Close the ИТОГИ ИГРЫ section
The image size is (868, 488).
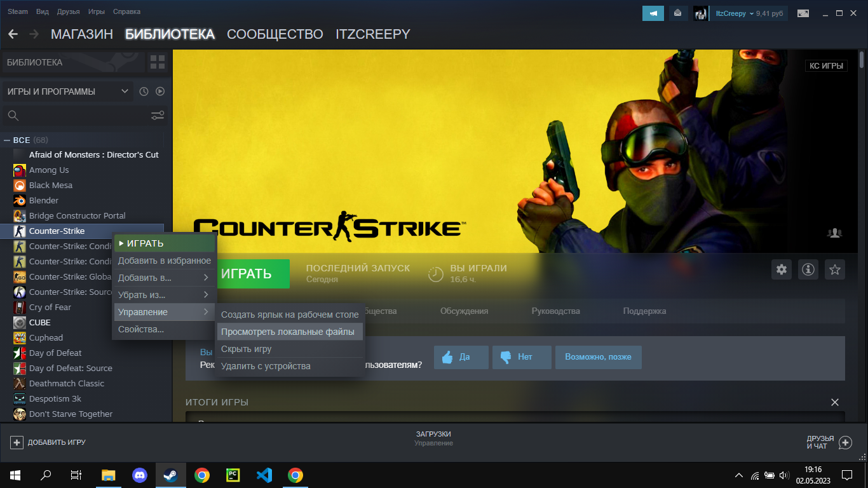point(835,402)
